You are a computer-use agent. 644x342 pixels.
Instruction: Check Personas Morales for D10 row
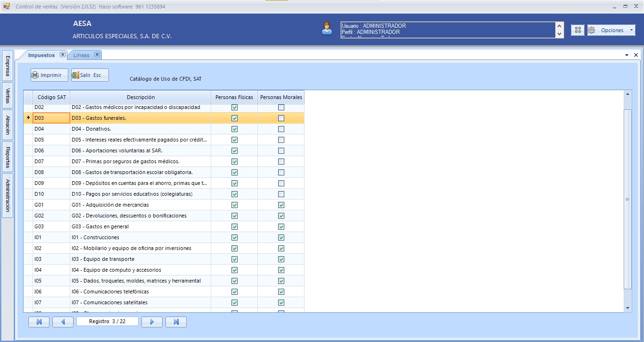(281, 194)
